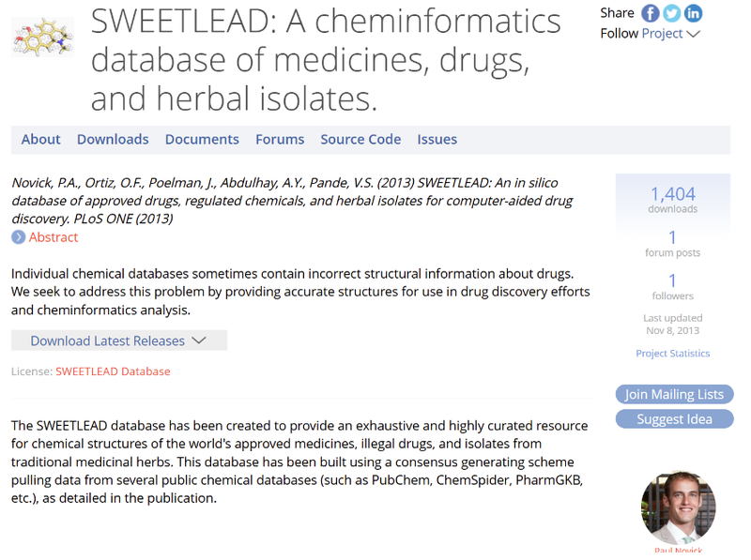The height and width of the screenshot is (560, 751).
Task: Expand the Follow Project chevron
Action: click(694, 34)
